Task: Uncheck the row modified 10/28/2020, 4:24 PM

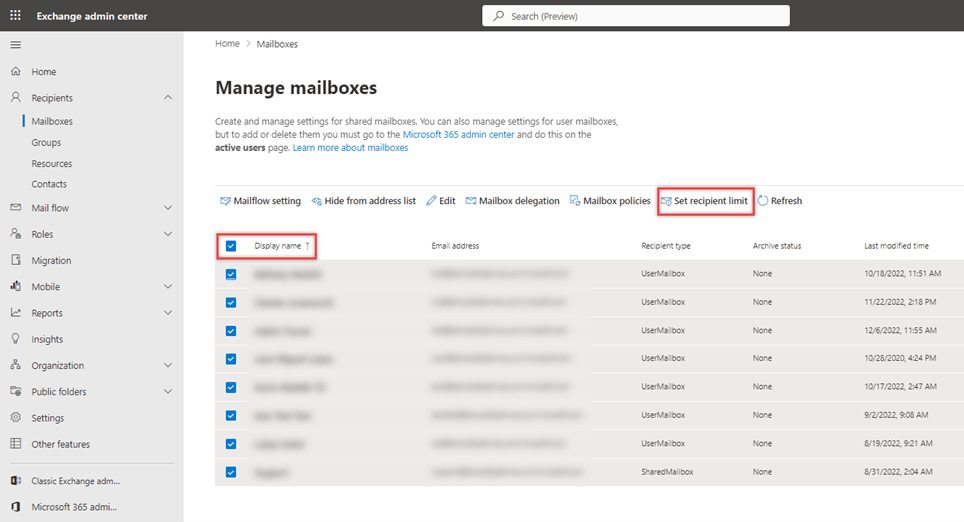Action: tap(231, 359)
